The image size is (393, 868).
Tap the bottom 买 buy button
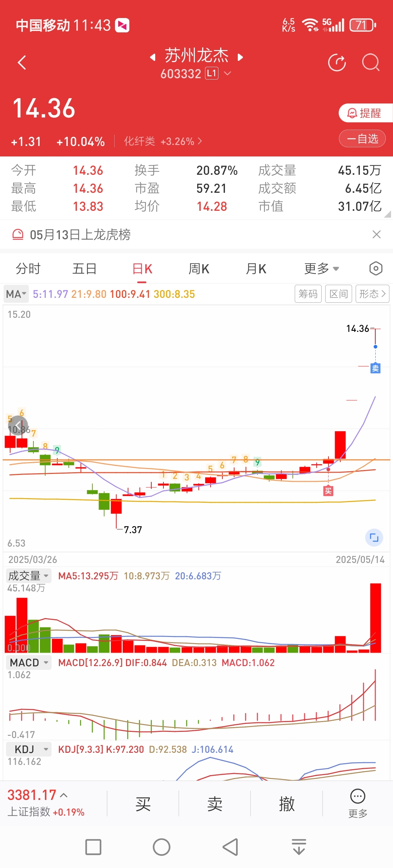143,804
